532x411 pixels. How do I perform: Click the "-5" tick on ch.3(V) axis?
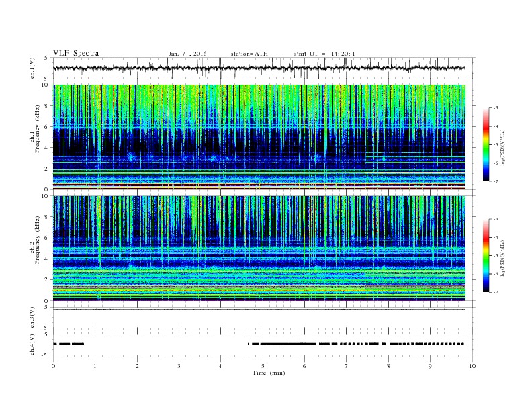[45, 328]
